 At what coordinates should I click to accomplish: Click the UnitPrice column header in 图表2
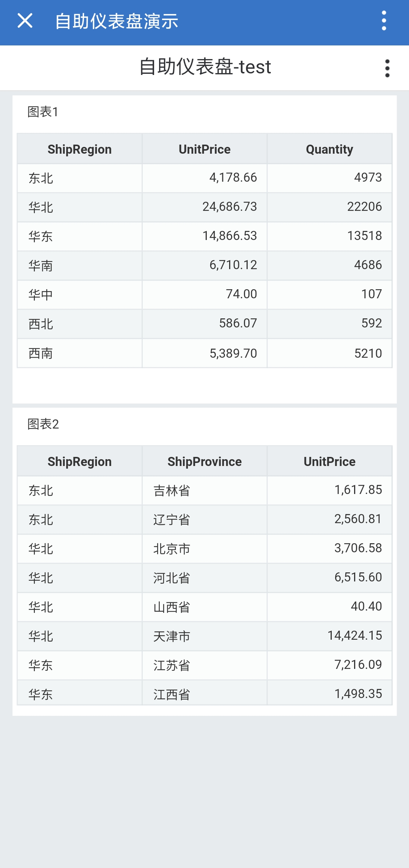point(329,461)
